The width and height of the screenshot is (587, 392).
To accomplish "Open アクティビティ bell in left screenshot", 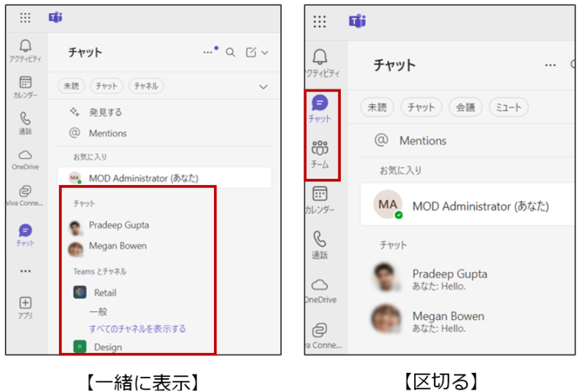I will coord(25,51).
